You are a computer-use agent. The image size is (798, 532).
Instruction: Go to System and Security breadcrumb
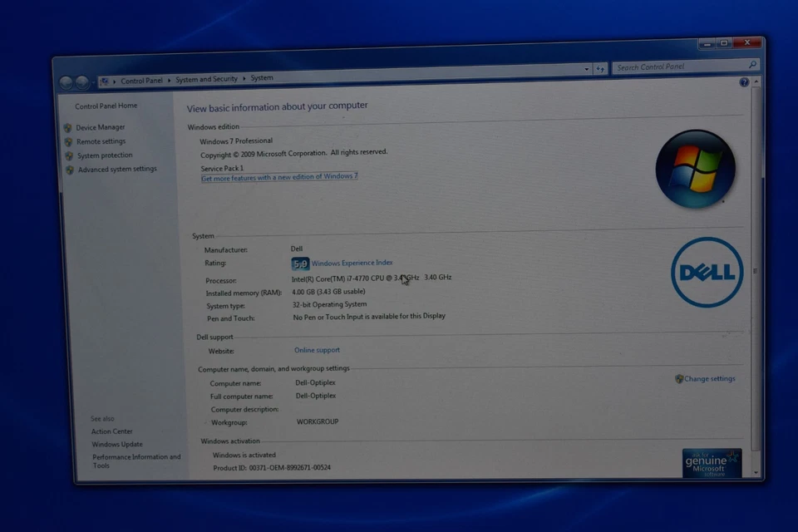(206, 79)
